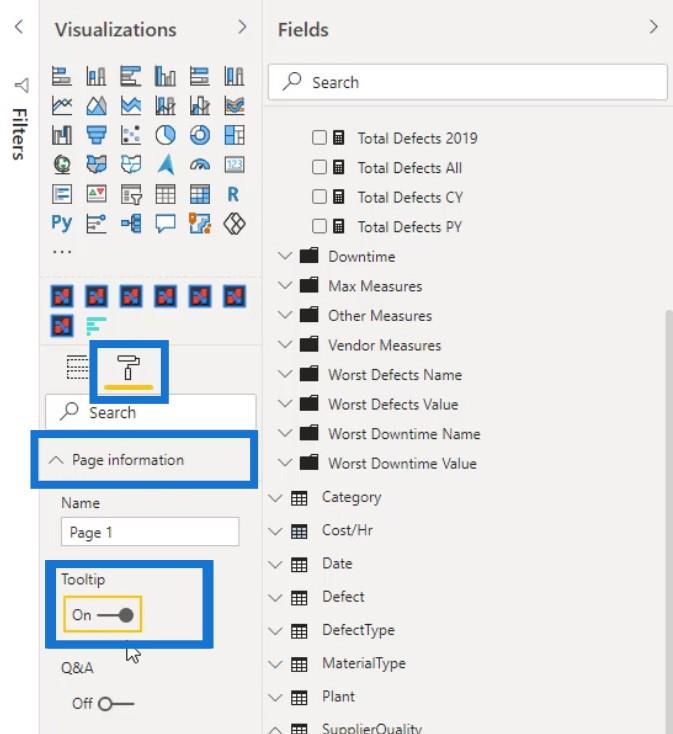
Task: Select the 100% stacked bar chart visual
Action: pyautogui.click(x=200, y=76)
